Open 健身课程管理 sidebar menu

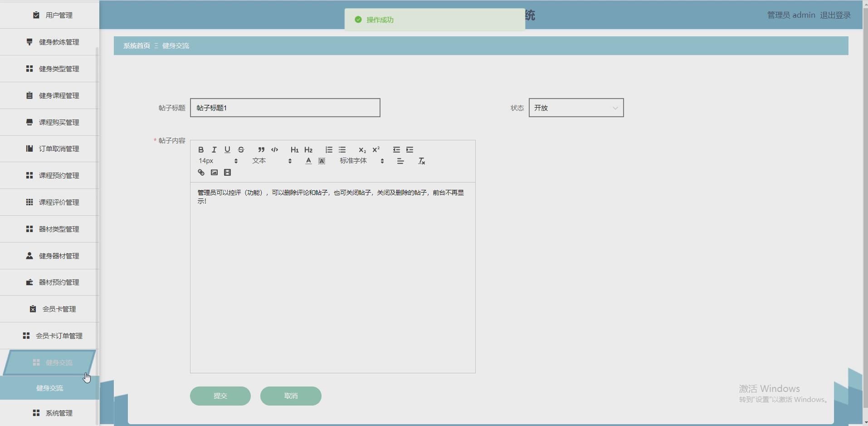coord(49,96)
